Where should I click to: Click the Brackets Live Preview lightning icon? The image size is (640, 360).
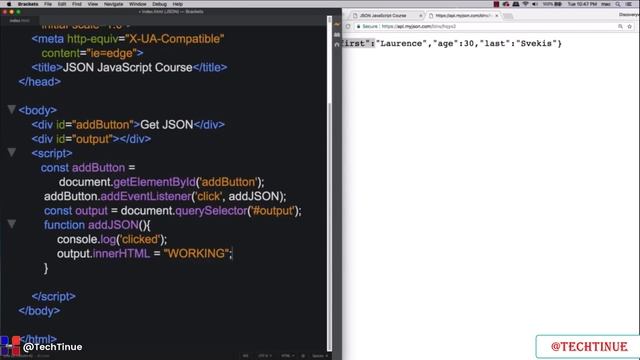click(x=337, y=25)
